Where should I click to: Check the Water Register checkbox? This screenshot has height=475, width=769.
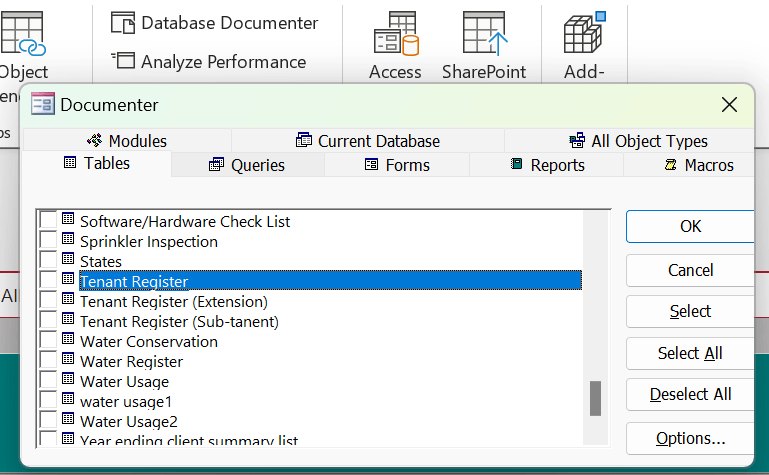[x=48, y=360]
